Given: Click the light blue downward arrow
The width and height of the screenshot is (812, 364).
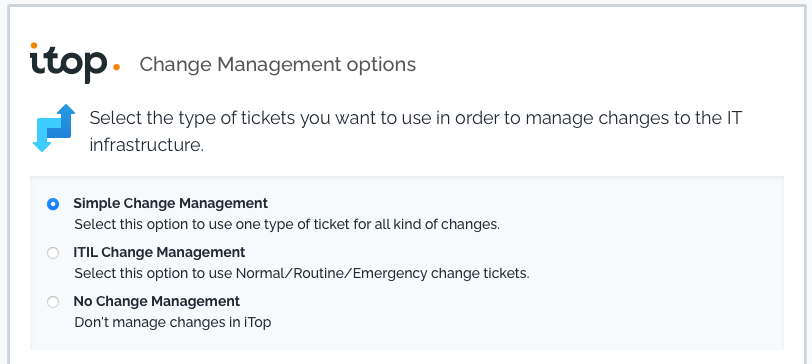Looking at the screenshot, I should pos(46,136).
